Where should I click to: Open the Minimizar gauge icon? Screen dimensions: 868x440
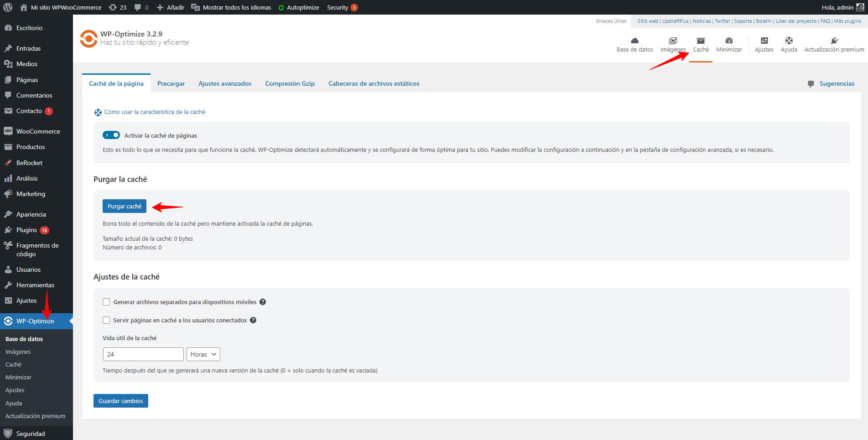point(729,41)
